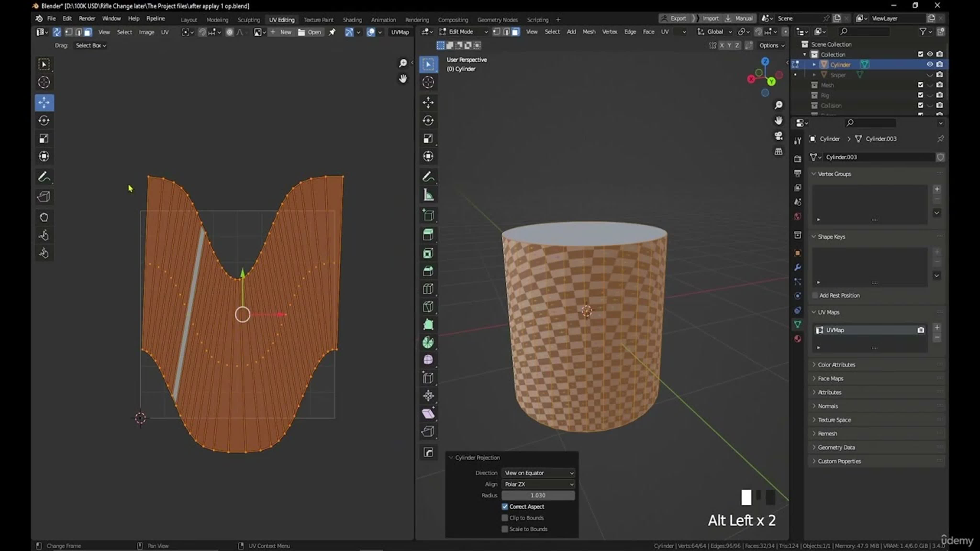Switch to the Texture Paint workspace tab

318,20
